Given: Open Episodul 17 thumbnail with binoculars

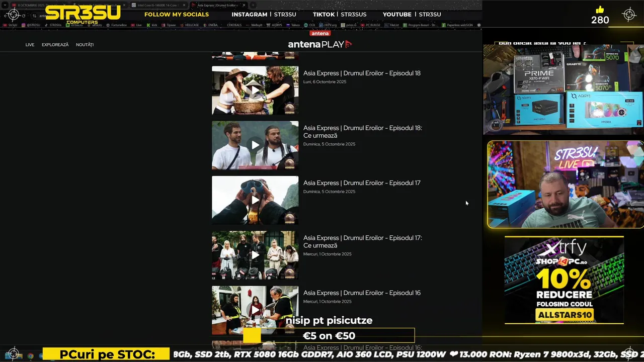Looking at the screenshot, I should click(x=255, y=200).
